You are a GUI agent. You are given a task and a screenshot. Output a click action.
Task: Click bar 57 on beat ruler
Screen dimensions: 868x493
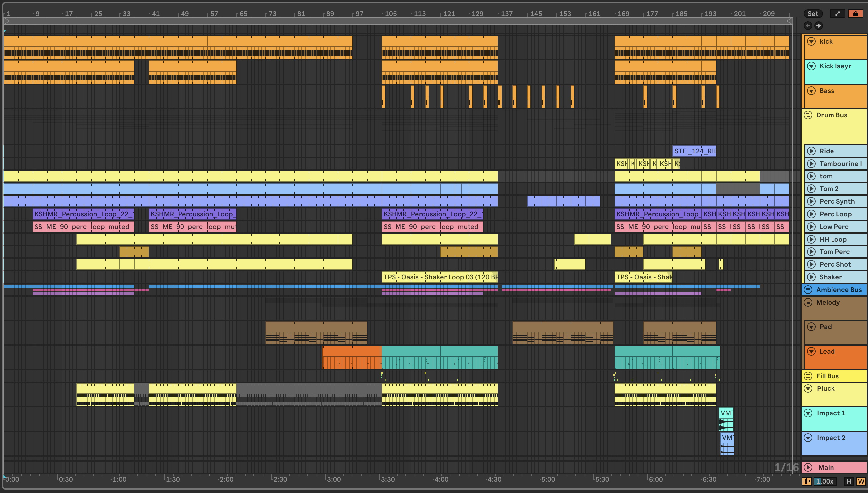[x=214, y=14]
